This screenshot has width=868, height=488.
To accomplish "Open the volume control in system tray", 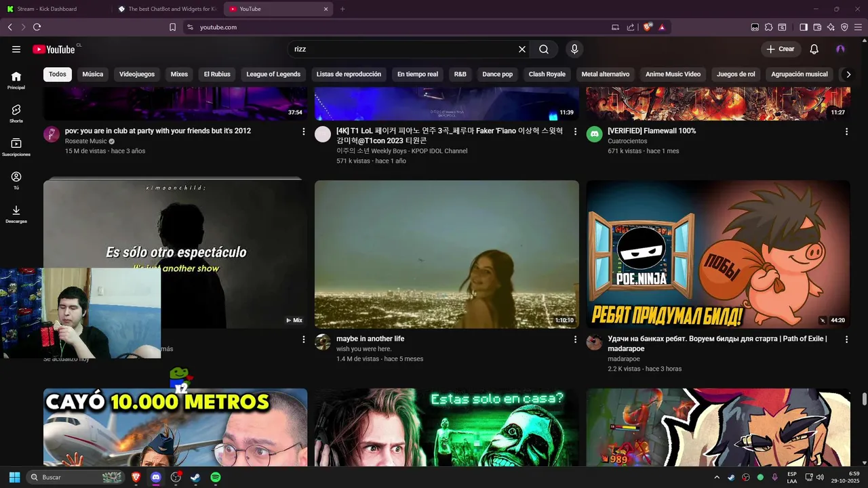I will (x=820, y=477).
